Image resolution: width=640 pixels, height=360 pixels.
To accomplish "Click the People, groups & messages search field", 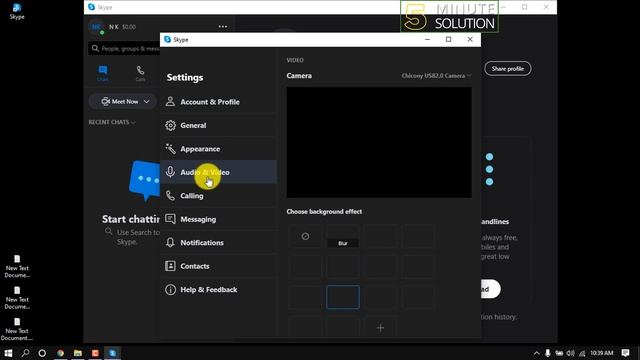I will (124, 49).
